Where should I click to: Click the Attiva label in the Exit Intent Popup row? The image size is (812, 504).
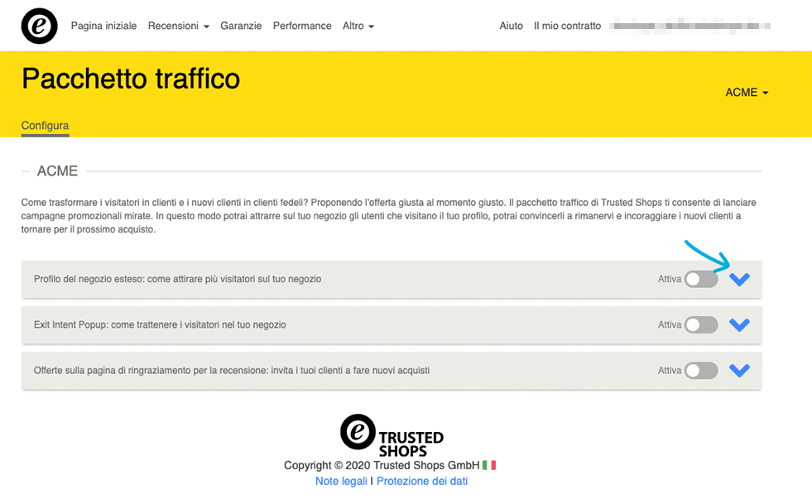pos(670,324)
